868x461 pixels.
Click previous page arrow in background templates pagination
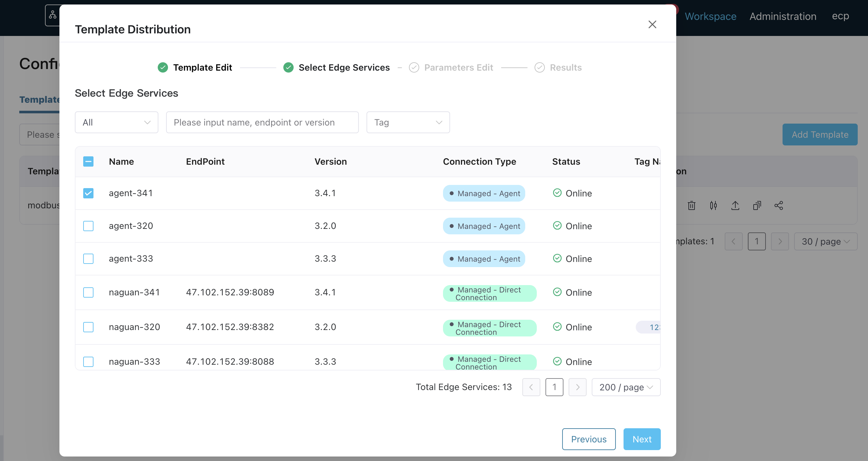pos(733,241)
